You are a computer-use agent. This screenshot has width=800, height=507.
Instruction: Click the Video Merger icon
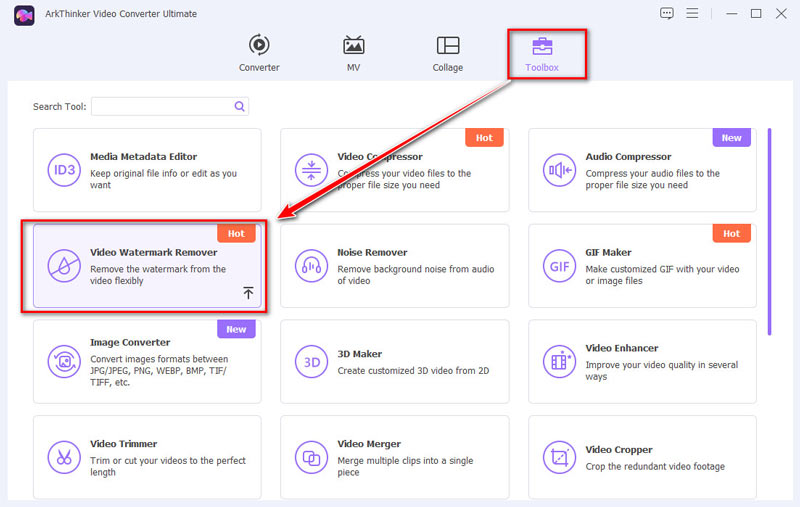(311, 458)
